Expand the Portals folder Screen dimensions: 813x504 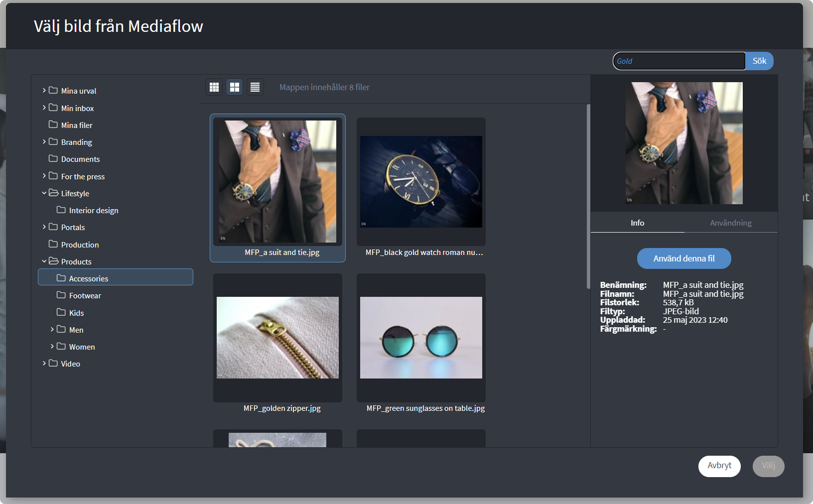(x=44, y=227)
